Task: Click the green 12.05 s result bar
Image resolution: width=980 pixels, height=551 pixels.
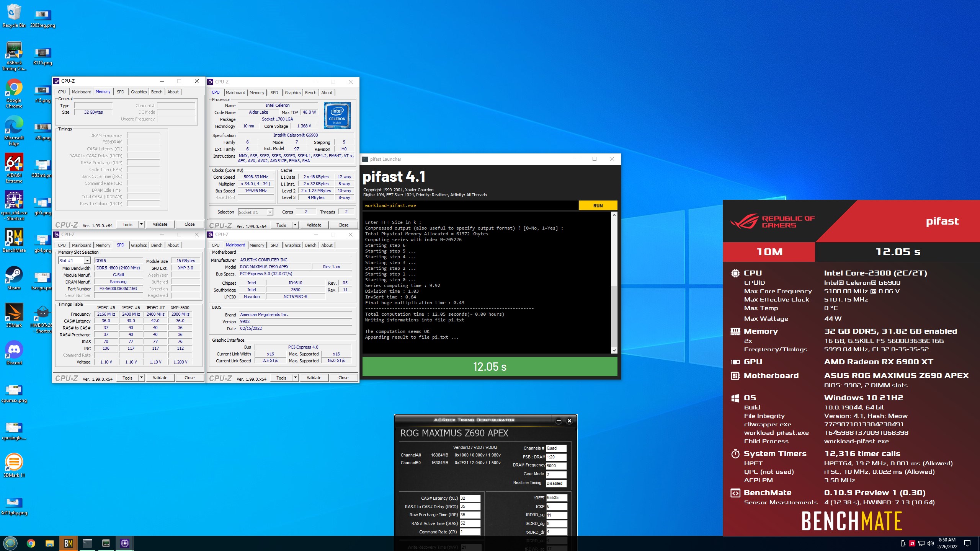Action: click(x=490, y=367)
